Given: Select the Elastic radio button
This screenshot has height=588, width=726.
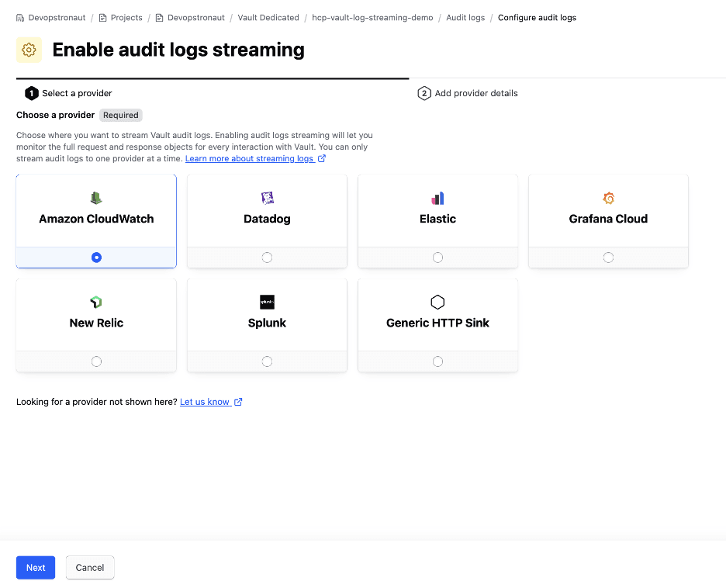Looking at the screenshot, I should (437, 257).
